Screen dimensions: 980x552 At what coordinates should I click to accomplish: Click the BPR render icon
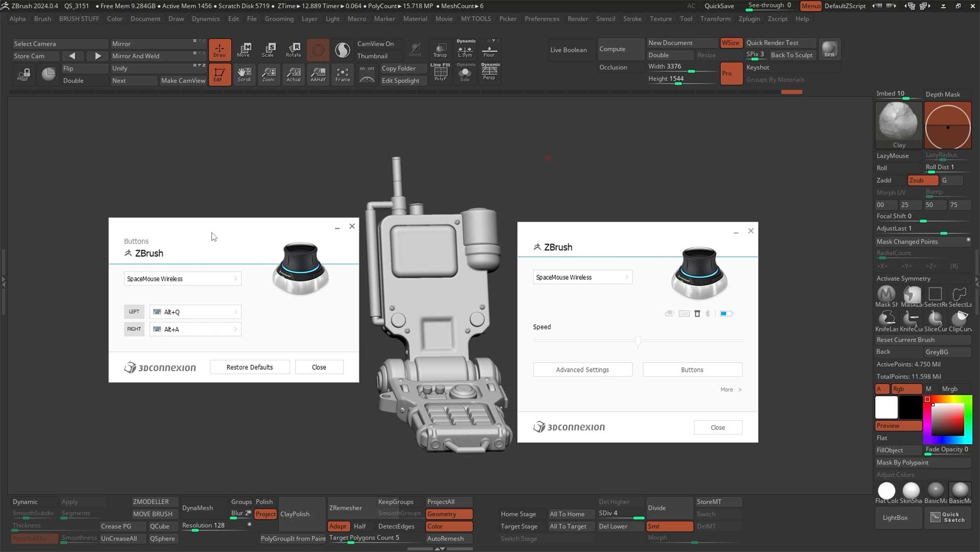tap(829, 50)
